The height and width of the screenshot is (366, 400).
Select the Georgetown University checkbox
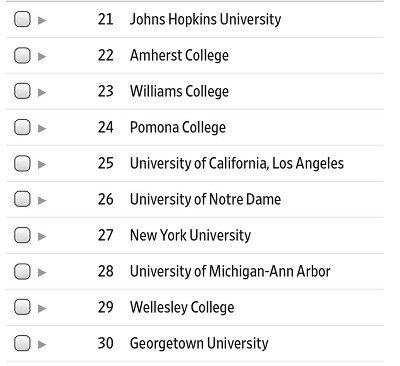[22, 343]
